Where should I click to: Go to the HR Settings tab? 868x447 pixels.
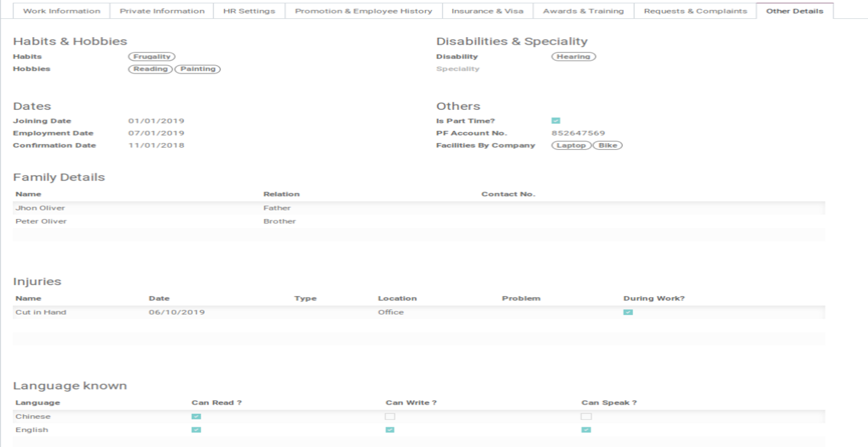(x=249, y=11)
